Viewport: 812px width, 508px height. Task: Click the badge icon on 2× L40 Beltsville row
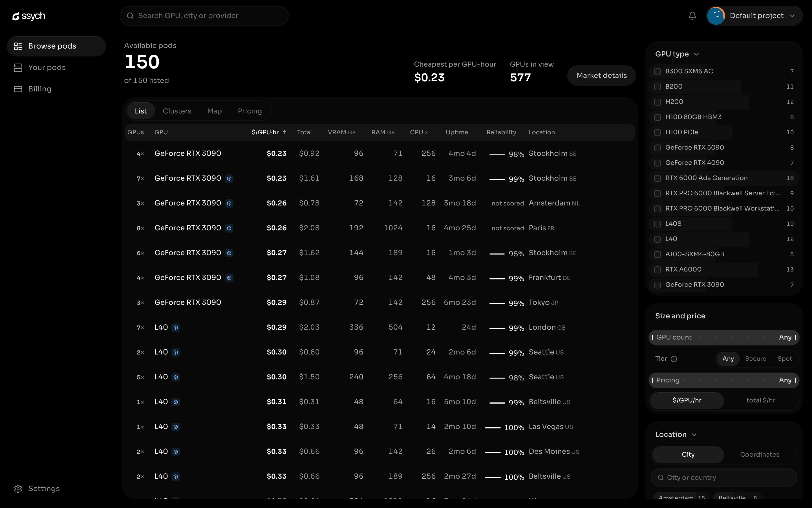tap(175, 477)
